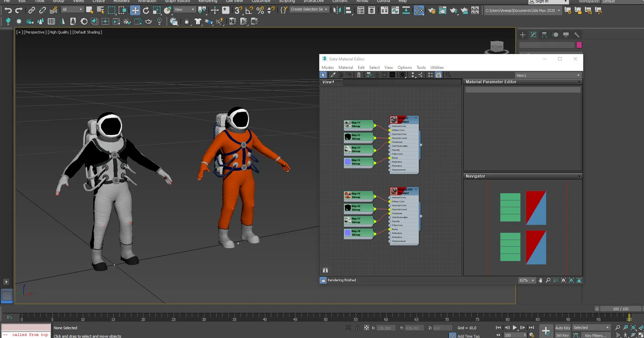
Task: Open Material menu in Slate editor
Action: [x=346, y=68]
